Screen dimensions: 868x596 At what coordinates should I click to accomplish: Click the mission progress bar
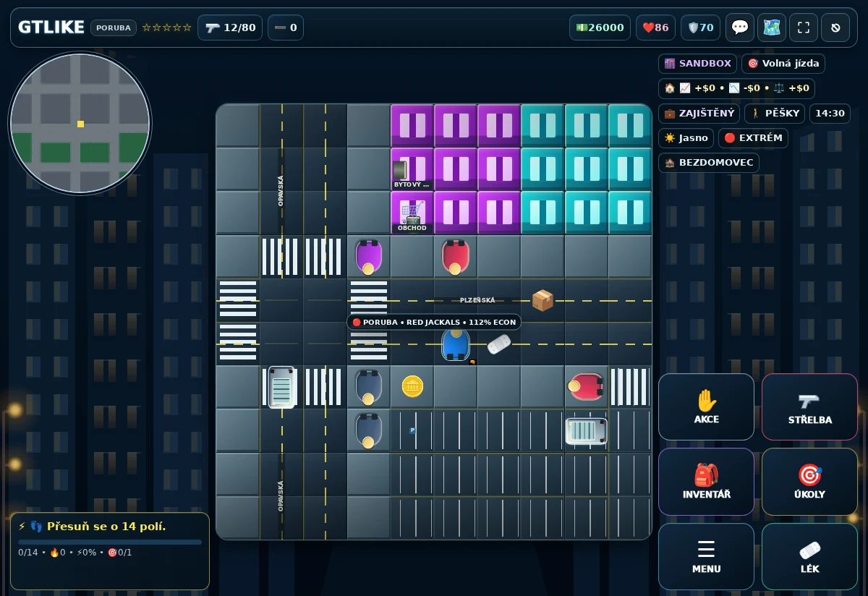(110, 542)
